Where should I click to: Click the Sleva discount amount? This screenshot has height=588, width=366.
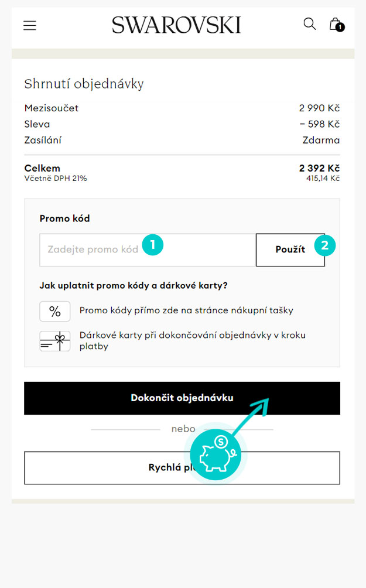tap(320, 124)
